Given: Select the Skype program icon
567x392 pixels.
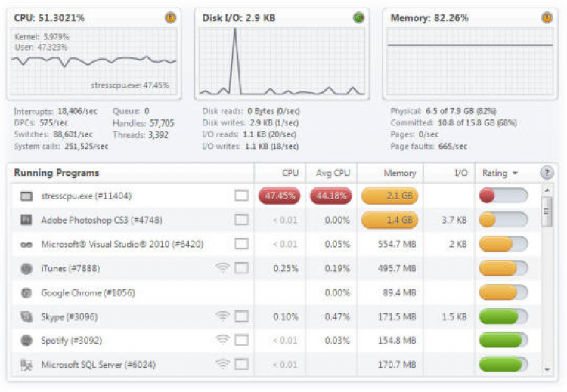Looking at the screenshot, I should (26, 316).
